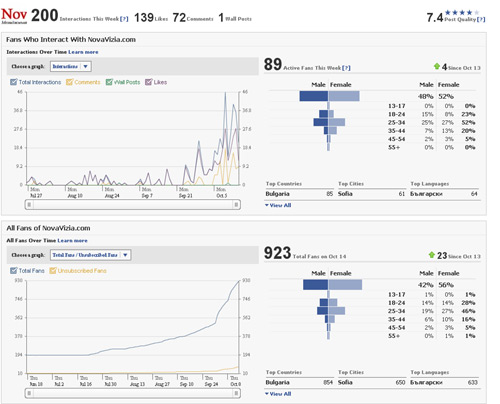Image resolution: width=500 pixels, height=404 pixels.
Task: Toggle the Unsubscribed Fans checkbox
Action: [x=53, y=271]
